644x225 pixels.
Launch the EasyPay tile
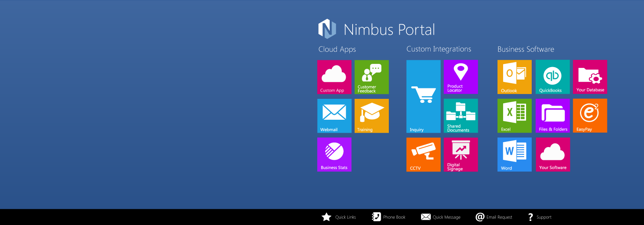click(x=590, y=116)
